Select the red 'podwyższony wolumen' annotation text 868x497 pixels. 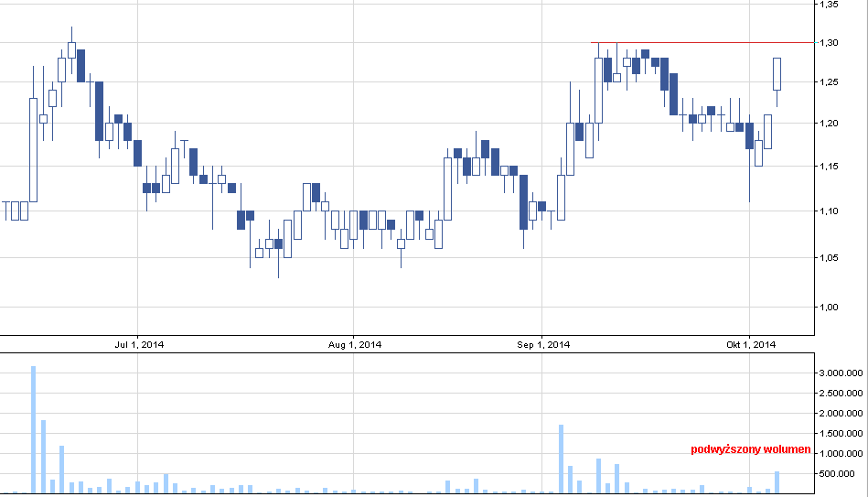coord(750,449)
